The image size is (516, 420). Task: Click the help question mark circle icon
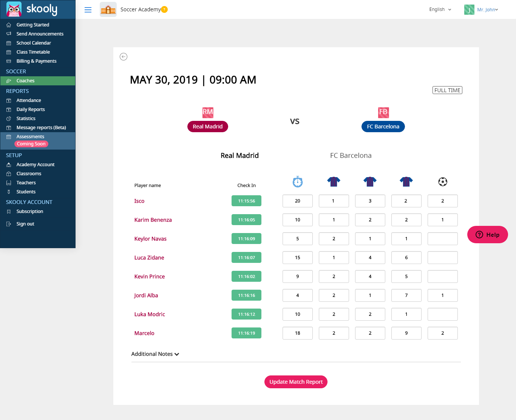[479, 235]
